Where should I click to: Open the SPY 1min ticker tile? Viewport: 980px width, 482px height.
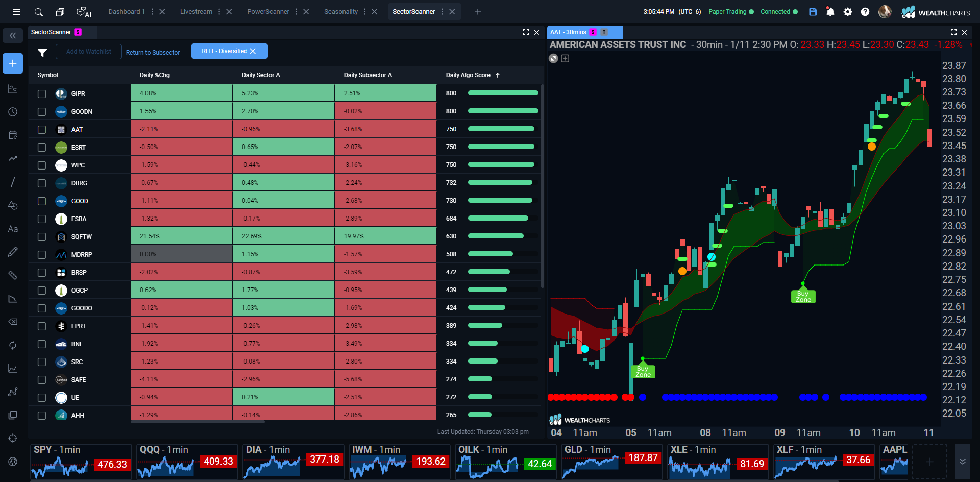coord(81,462)
